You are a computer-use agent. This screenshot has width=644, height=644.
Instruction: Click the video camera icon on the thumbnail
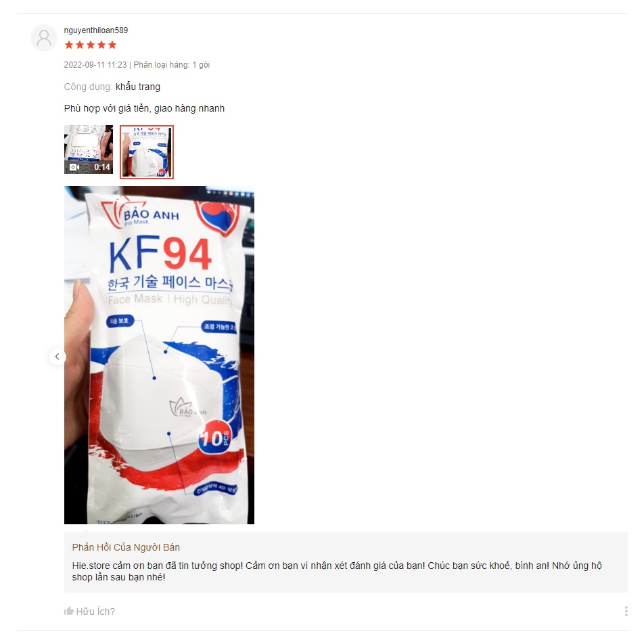pos(74,166)
